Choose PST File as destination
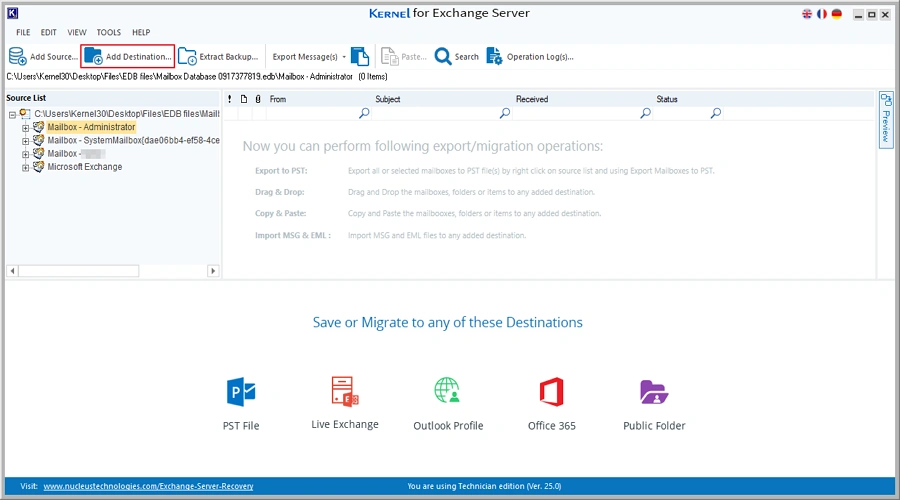This screenshot has height=500, width=900. coord(241,393)
